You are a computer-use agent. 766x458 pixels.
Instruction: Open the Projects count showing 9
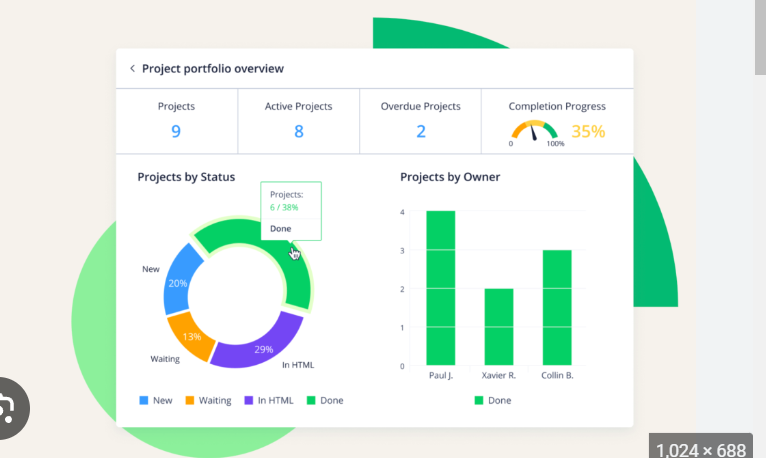[x=176, y=131]
